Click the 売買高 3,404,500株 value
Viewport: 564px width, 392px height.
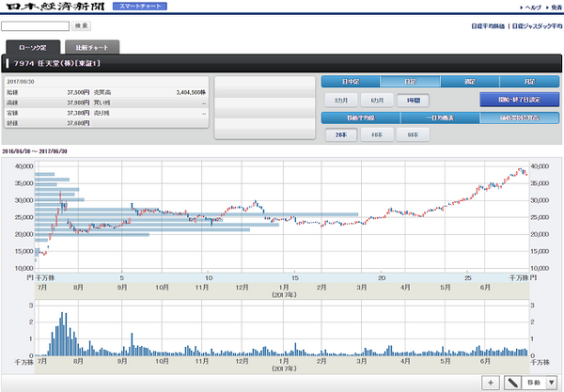pyautogui.click(x=191, y=92)
